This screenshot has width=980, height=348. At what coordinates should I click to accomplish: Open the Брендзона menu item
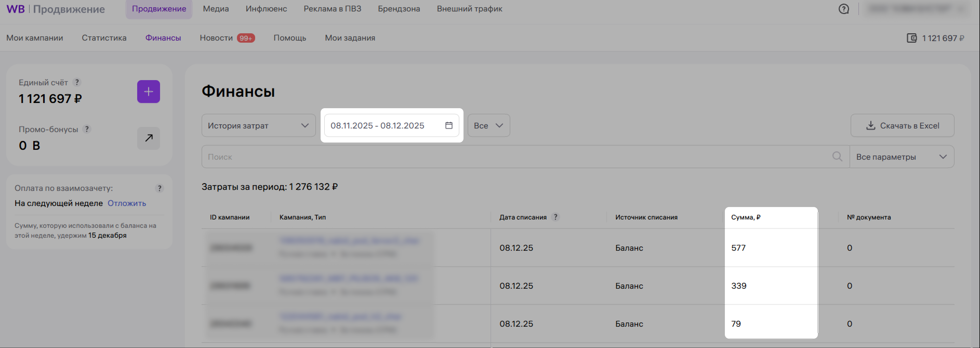[x=399, y=9]
